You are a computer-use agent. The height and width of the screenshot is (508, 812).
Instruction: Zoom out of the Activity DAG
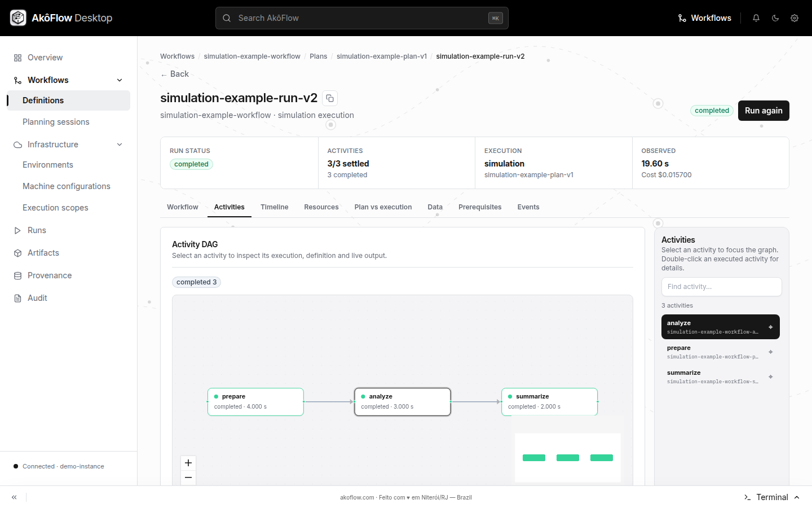[x=188, y=478]
